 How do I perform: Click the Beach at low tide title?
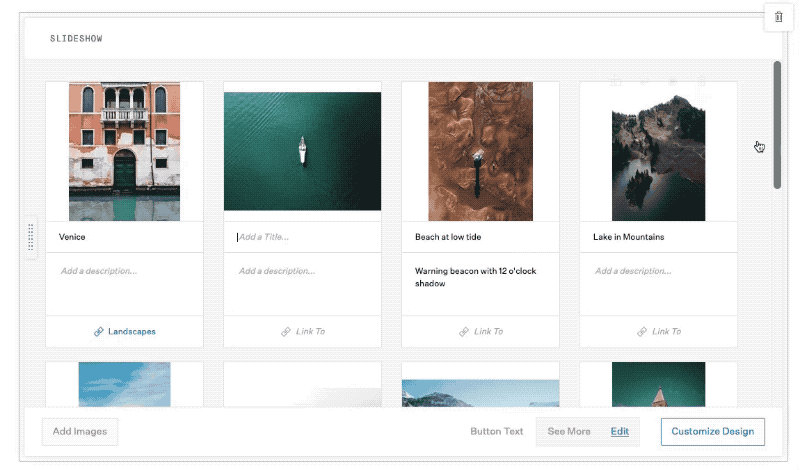coord(480,237)
